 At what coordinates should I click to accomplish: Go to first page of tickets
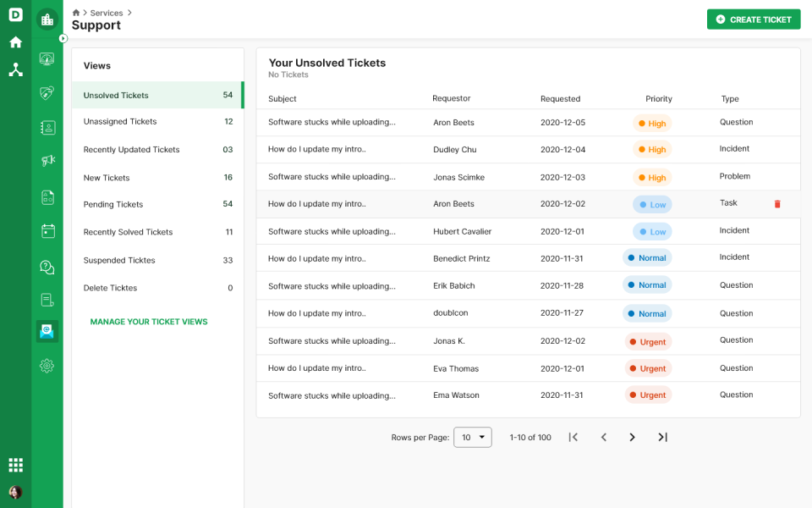[x=573, y=437]
